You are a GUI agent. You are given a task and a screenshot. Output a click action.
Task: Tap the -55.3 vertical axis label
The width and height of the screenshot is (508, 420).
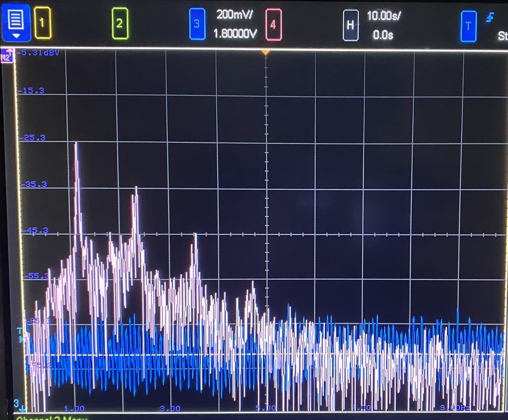[37, 275]
